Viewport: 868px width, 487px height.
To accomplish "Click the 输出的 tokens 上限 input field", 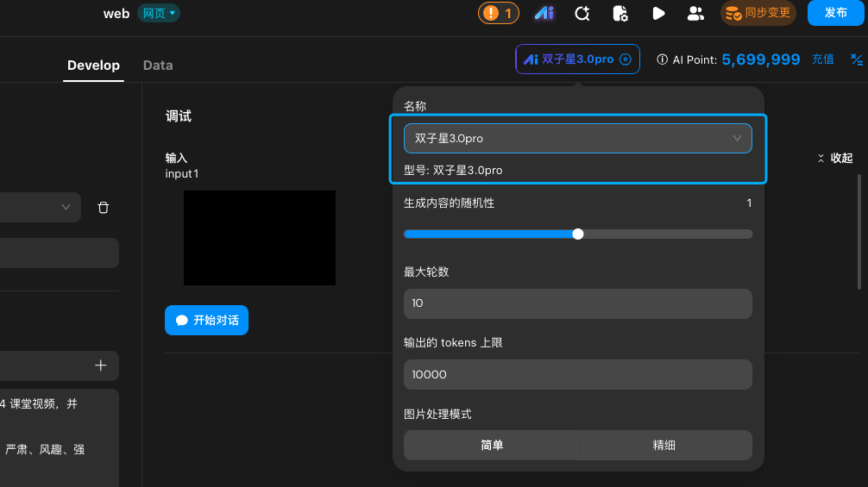I will coord(578,374).
